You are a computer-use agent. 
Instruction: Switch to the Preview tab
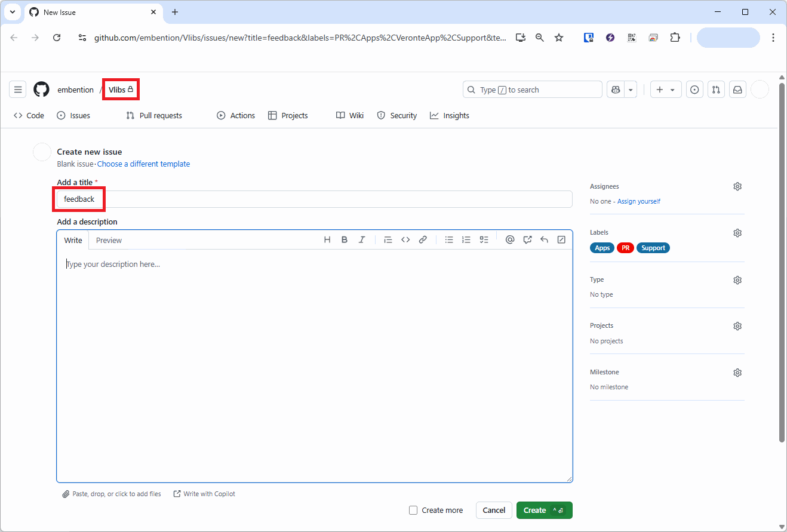(x=109, y=241)
